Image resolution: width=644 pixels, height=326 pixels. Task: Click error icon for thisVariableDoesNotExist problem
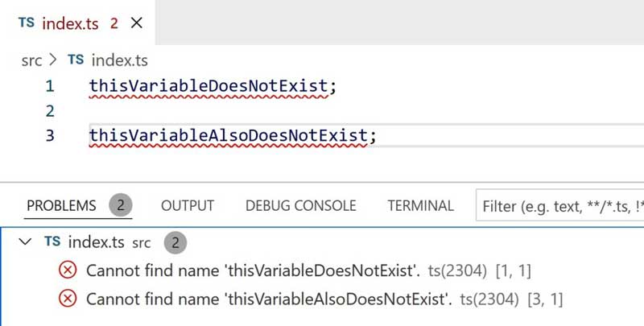click(x=68, y=270)
